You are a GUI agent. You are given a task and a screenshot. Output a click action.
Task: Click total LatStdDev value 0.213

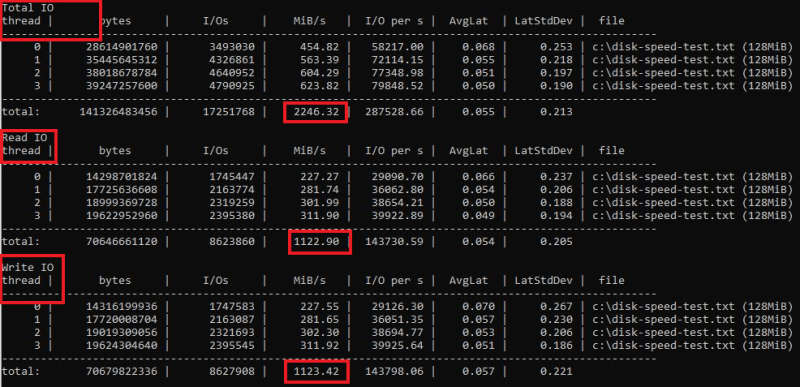pos(556,112)
